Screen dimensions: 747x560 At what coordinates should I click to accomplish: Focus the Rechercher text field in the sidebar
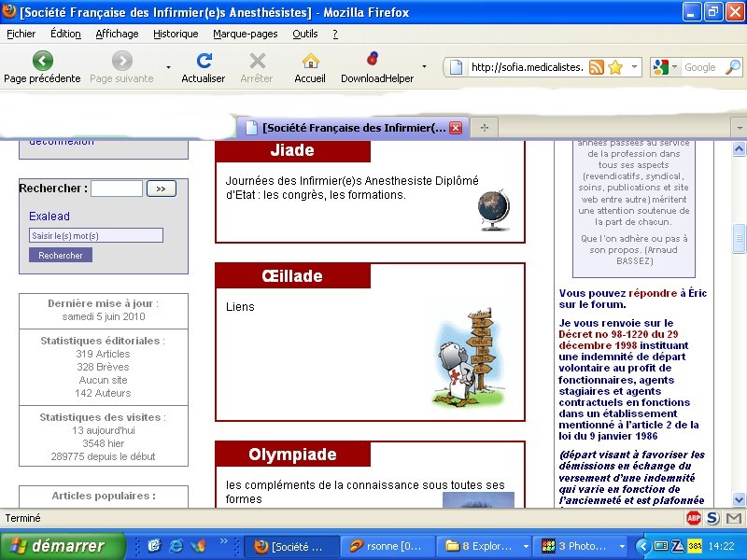click(117, 189)
